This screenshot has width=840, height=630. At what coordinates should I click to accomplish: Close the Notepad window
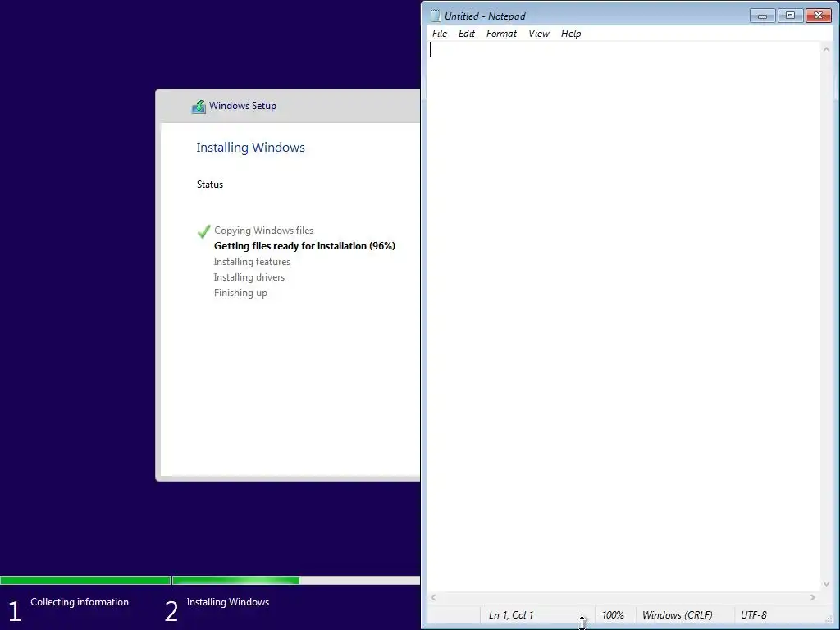[818, 16]
